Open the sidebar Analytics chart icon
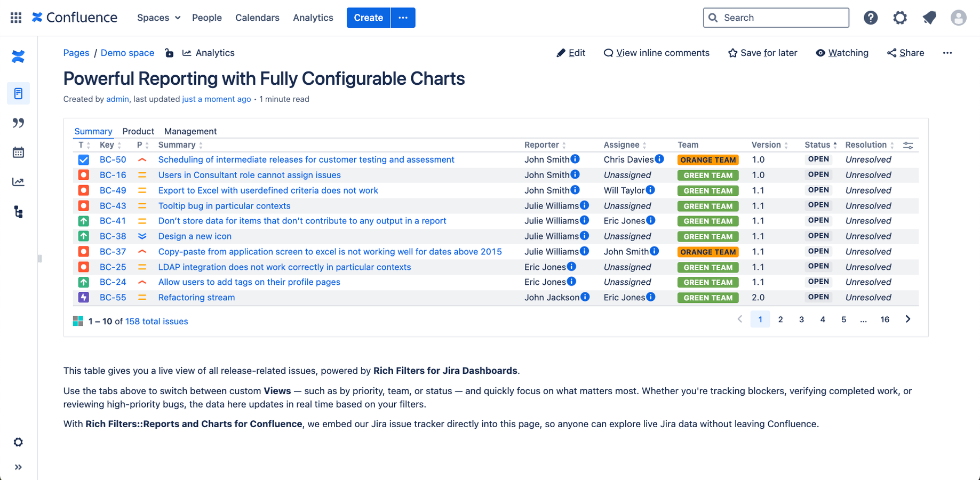The width and height of the screenshot is (980, 480). pos(18,182)
